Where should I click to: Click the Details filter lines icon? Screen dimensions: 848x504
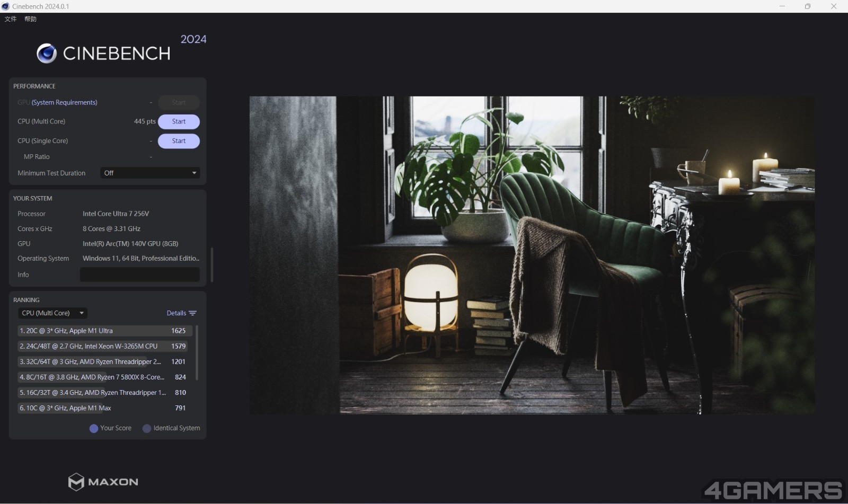coord(193,313)
